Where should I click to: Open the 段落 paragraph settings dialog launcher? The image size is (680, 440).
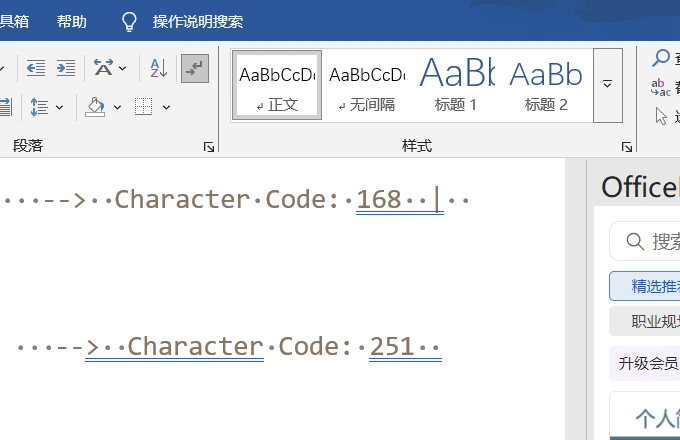pyautogui.click(x=209, y=147)
